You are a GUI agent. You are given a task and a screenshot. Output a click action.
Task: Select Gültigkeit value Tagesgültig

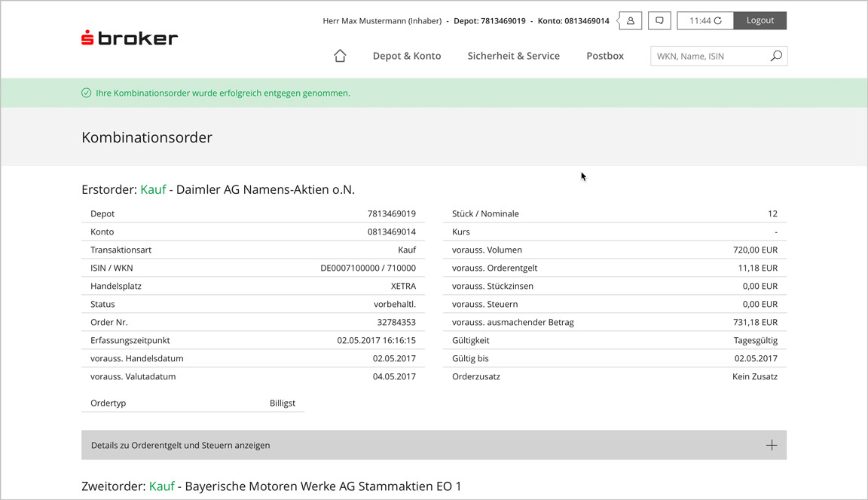pyautogui.click(x=756, y=340)
